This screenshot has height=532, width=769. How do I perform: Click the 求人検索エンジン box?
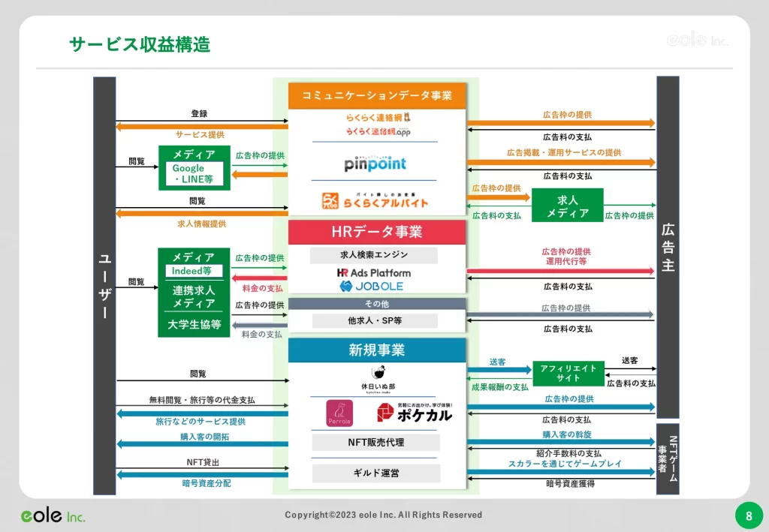[374, 255]
